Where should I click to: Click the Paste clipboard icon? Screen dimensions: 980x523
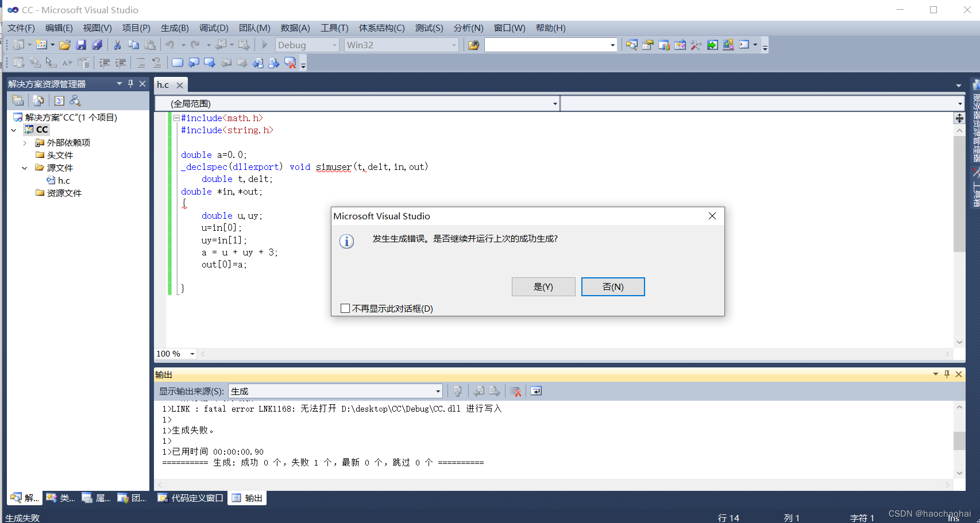tap(150, 45)
